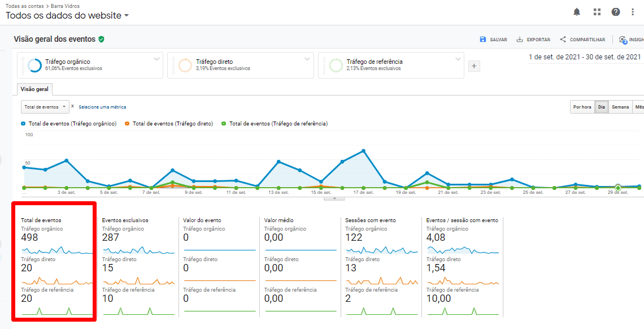Switch chart granularity to Por hora

tap(582, 107)
